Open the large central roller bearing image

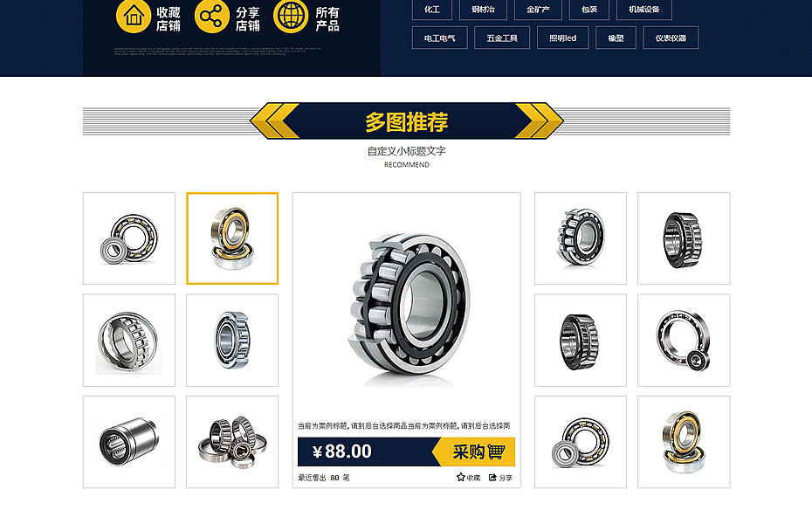(407, 306)
